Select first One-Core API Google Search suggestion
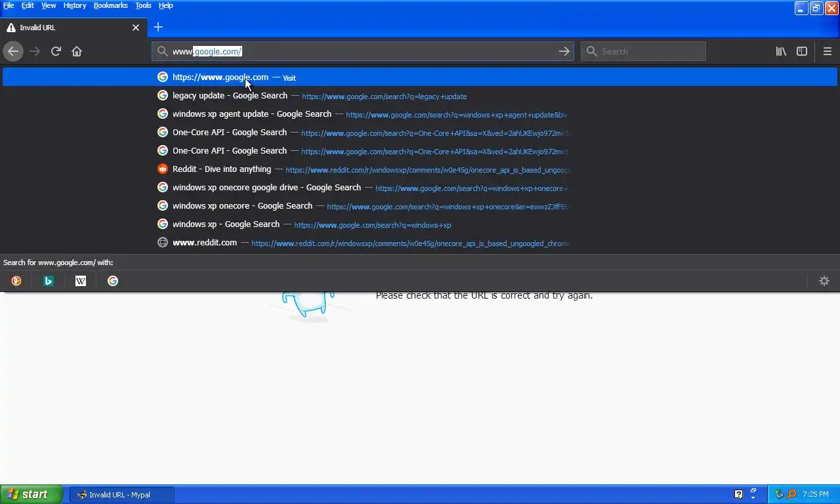The width and height of the screenshot is (840, 504). 420,132
